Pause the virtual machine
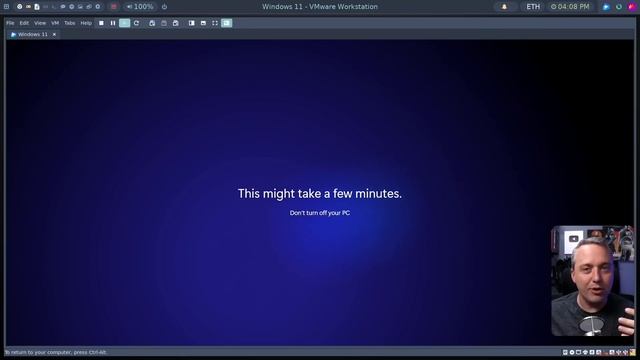 113,23
